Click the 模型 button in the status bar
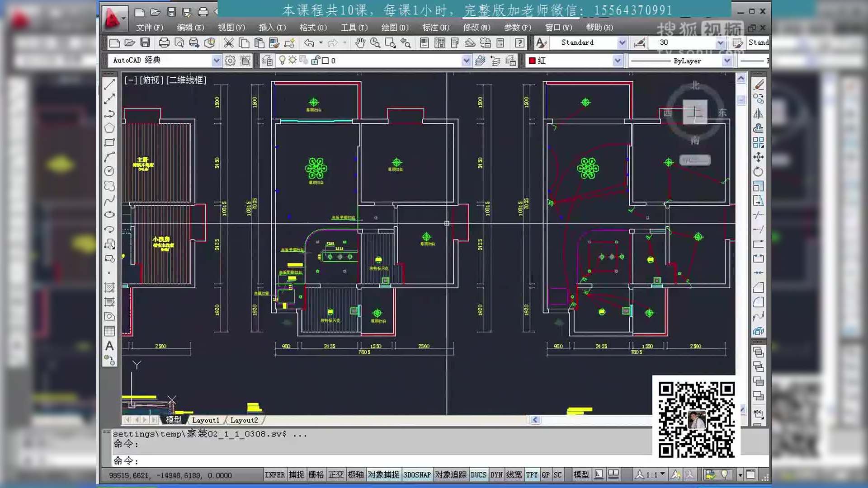 pyautogui.click(x=581, y=474)
